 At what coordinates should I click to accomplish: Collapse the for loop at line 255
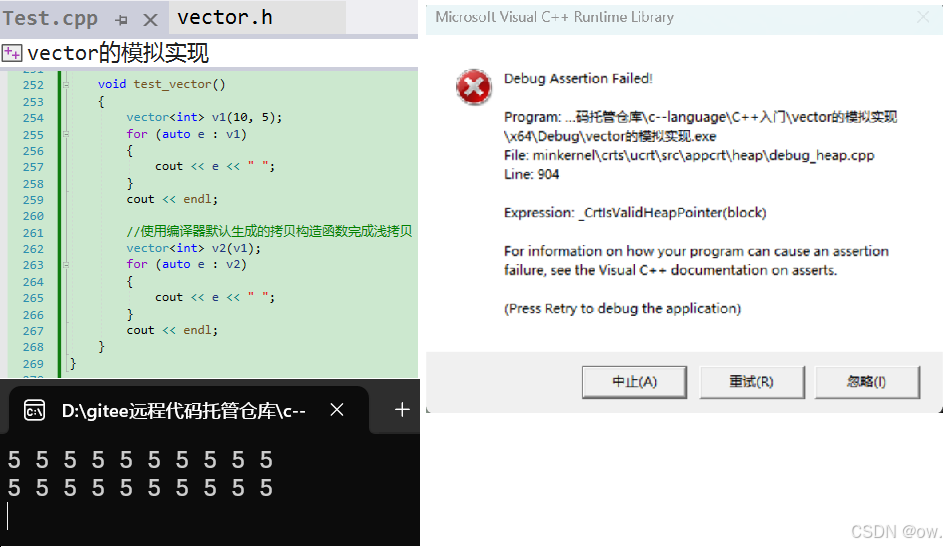pos(66,134)
